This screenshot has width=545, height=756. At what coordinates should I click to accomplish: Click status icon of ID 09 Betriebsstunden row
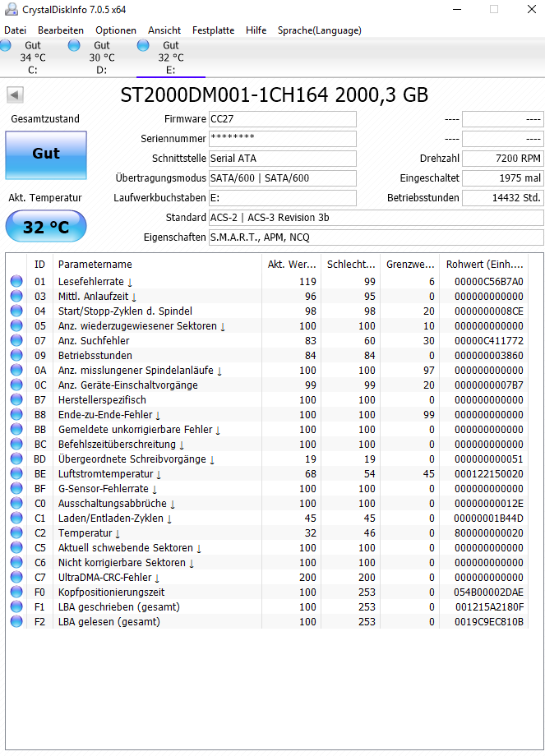click(16, 355)
